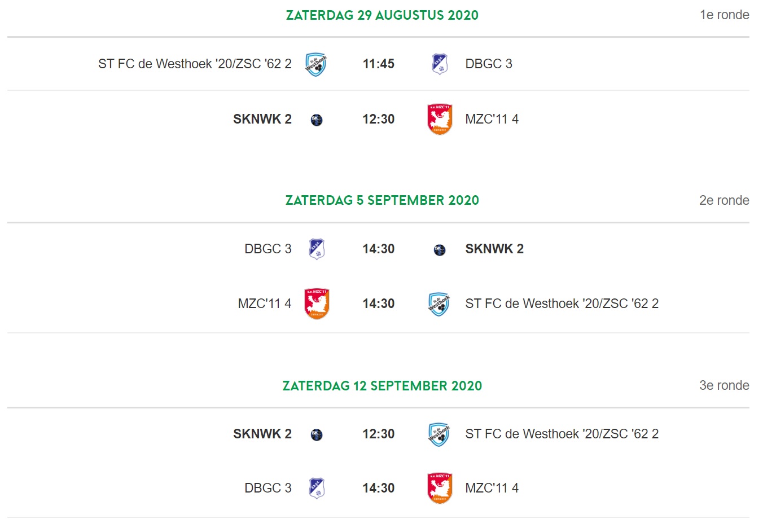Click DBGC logo in the 11:45 match
The height and width of the screenshot is (532, 763).
[x=440, y=64]
